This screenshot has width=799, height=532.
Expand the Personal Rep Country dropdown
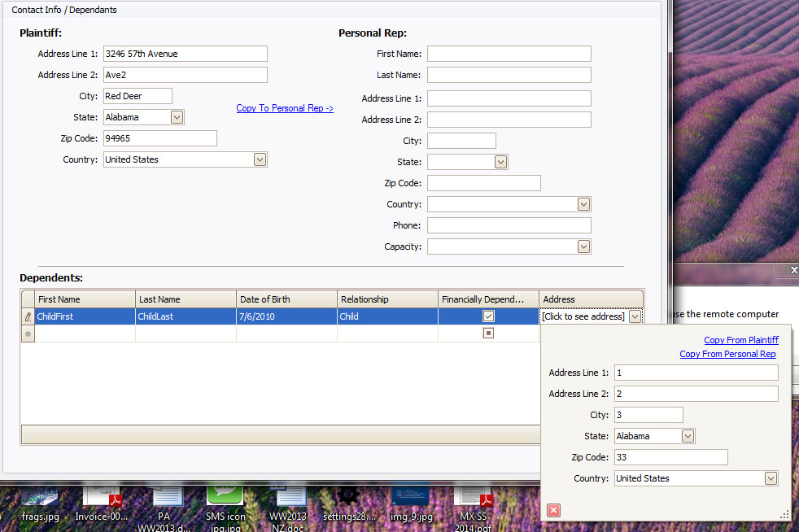(583, 204)
